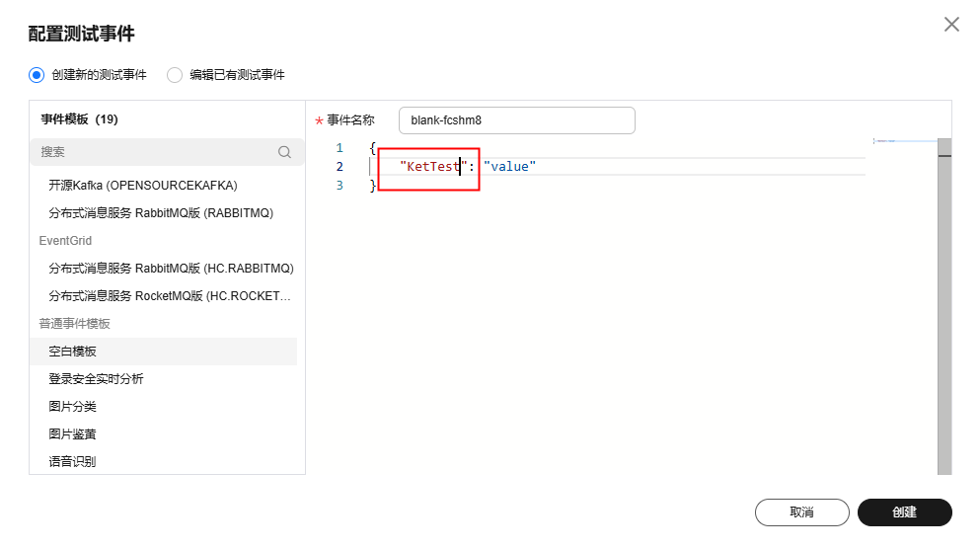Select edit existing test event radio

175,75
